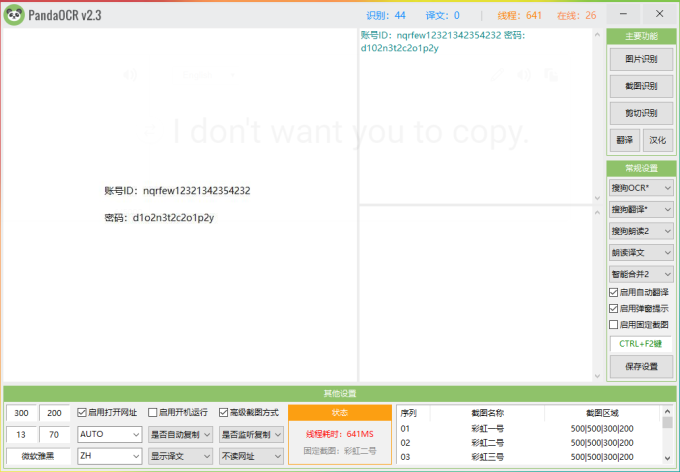This screenshot has width=680, height=472.
Task: Click the 截图名称 column header
Action: click(x=487, y=413)
